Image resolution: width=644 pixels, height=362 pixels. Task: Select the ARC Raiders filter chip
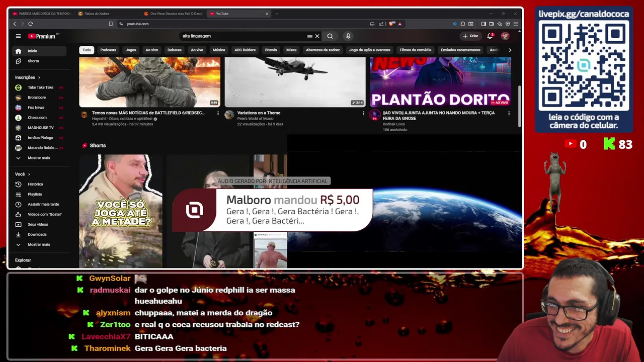pos(245,50)
